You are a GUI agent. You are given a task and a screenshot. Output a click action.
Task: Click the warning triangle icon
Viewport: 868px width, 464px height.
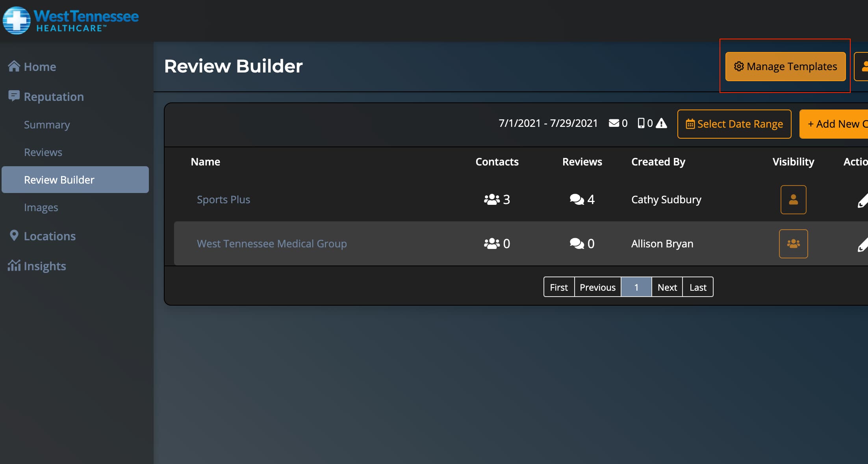click(x=661, y=123)
